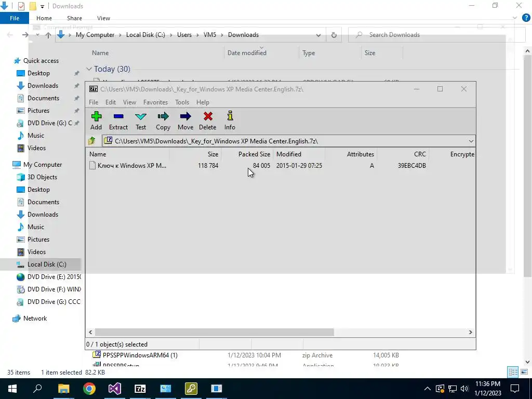Screen dimensions: 532x399
Task: Open Videos under My Computer
Action: point(36,252)
